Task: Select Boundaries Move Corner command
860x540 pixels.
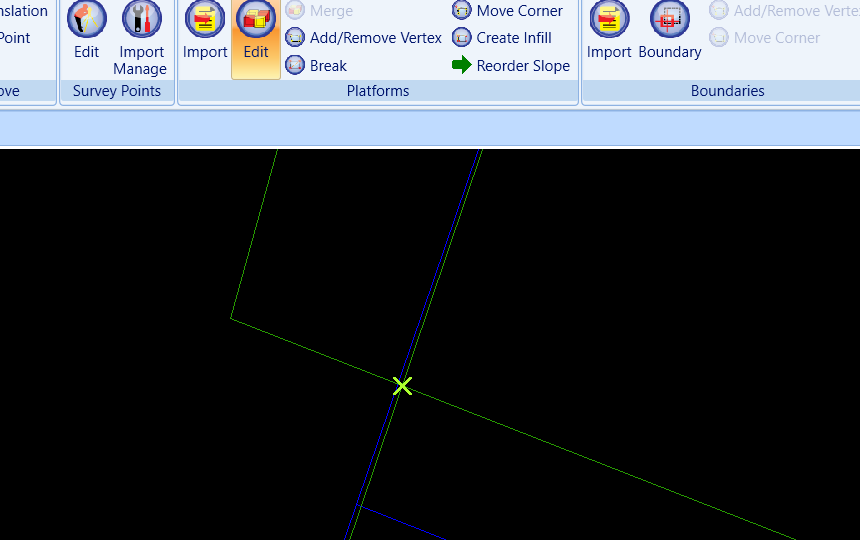Action: coord(765,38)
